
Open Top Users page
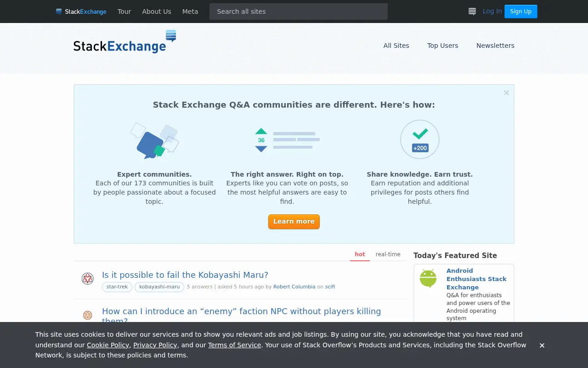click(x=443, y=46)
